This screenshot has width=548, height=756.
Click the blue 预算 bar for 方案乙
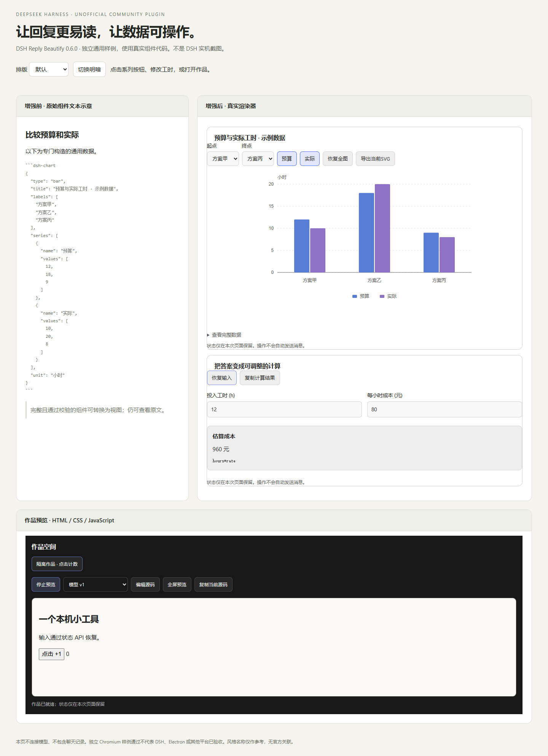point(366,232)
